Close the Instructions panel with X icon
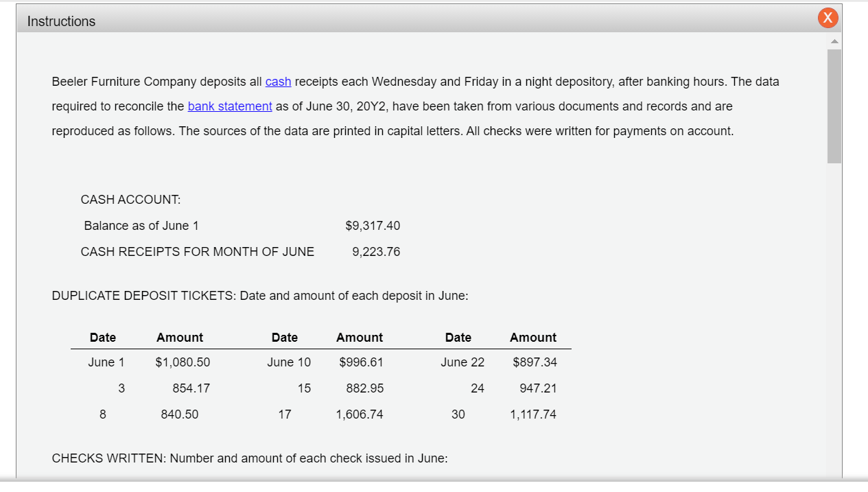Screen dimensions: 868x492 click(828, 18)
